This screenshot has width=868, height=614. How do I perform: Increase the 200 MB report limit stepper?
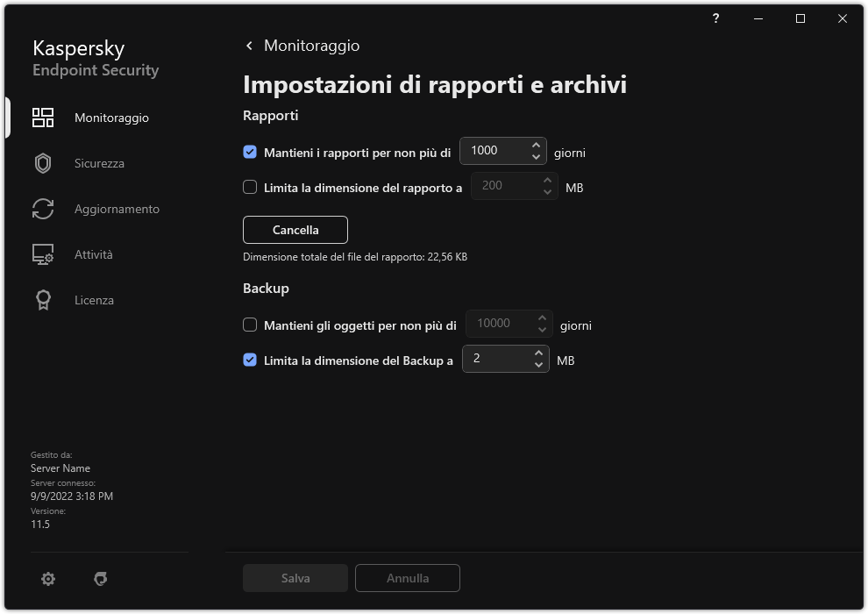click(547, 181)
